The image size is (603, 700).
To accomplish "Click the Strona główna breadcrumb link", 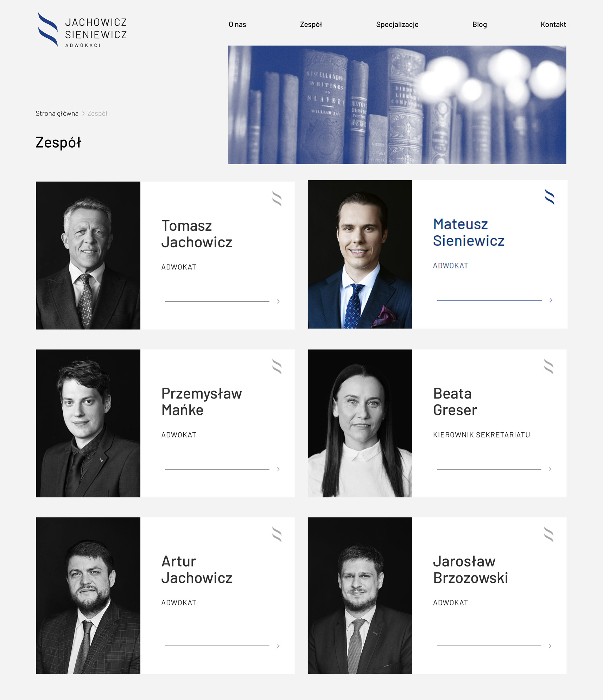I will coord(57,113).
